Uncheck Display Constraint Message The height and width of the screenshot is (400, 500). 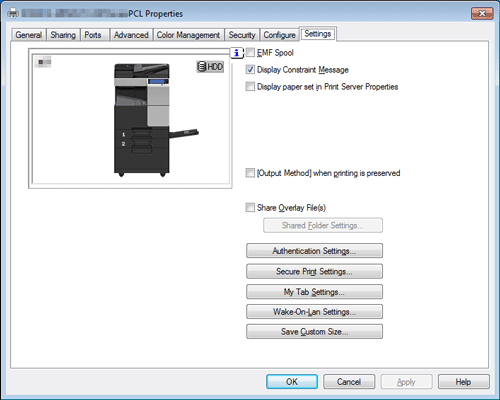click(x=250, y=69)
